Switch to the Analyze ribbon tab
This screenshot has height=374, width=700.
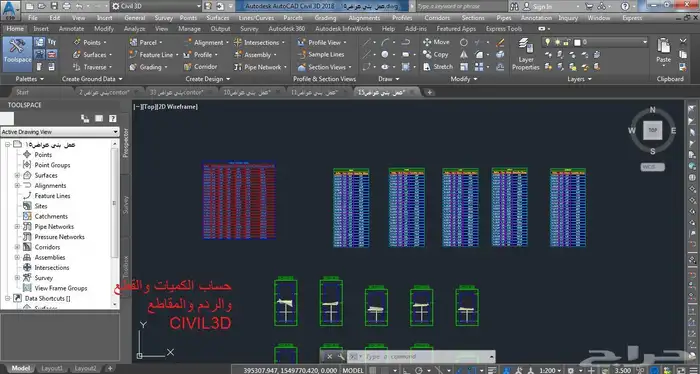(x=134, y=29)
